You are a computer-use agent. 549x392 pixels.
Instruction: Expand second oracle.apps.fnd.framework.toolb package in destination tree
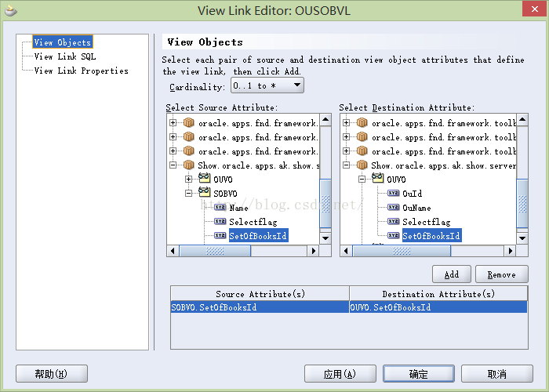[x=347, y=136]
